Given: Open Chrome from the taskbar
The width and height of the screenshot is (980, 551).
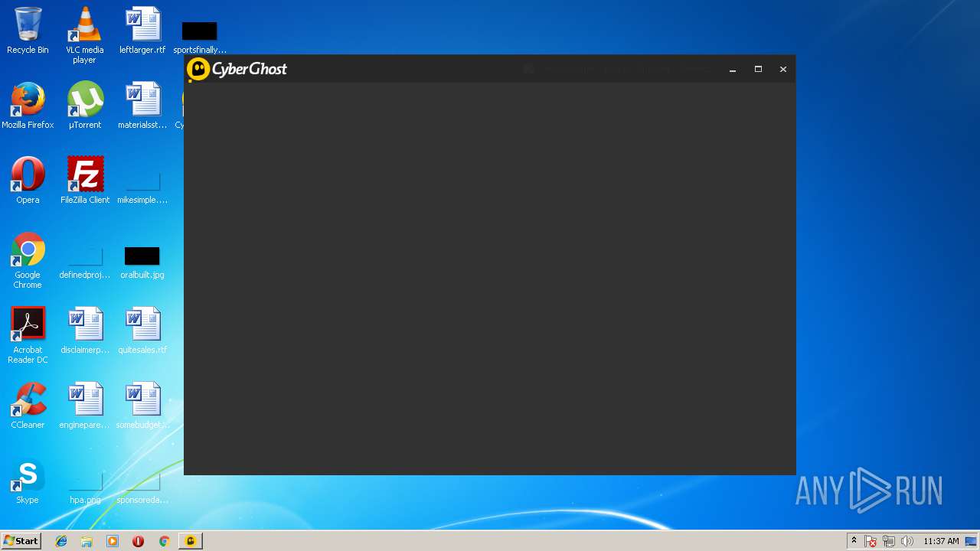Looking at the screenshot, I should pos(164,541).
